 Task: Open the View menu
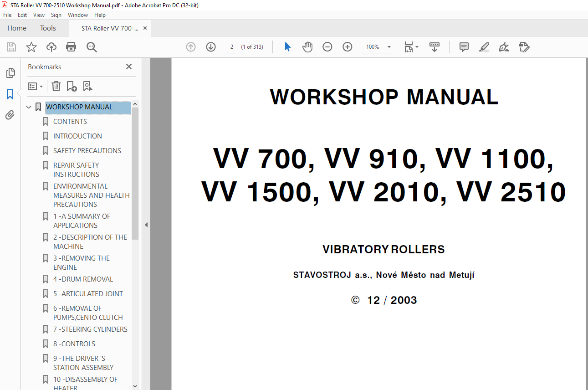pyautogui.click(x=39, y=15)
